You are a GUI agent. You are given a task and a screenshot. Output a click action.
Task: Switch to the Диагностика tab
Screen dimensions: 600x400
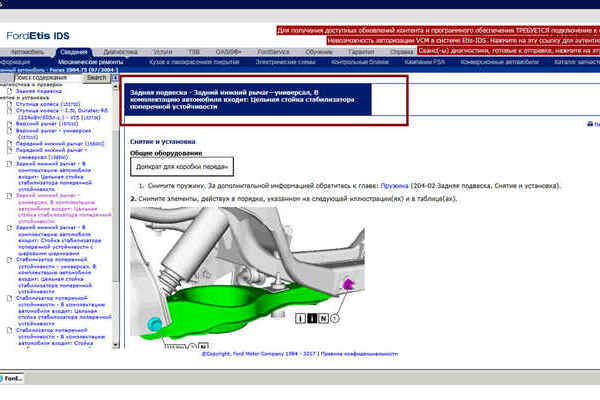pos(120,52)
